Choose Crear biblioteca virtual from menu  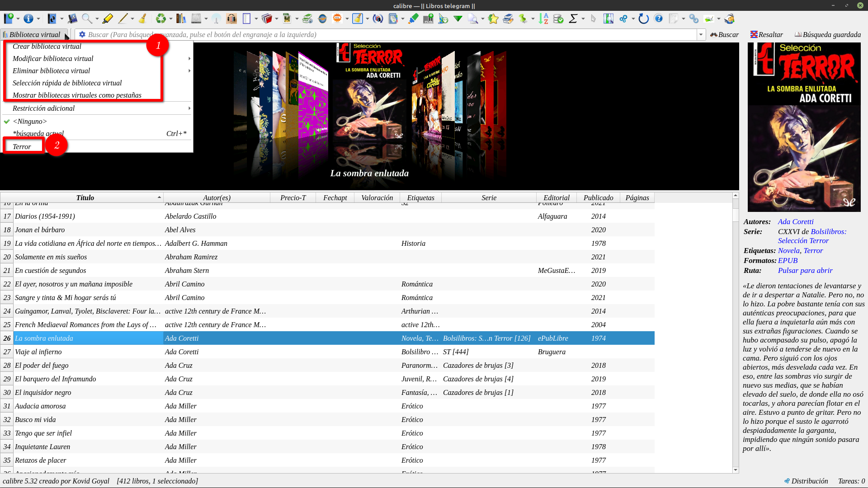(47, 46)
